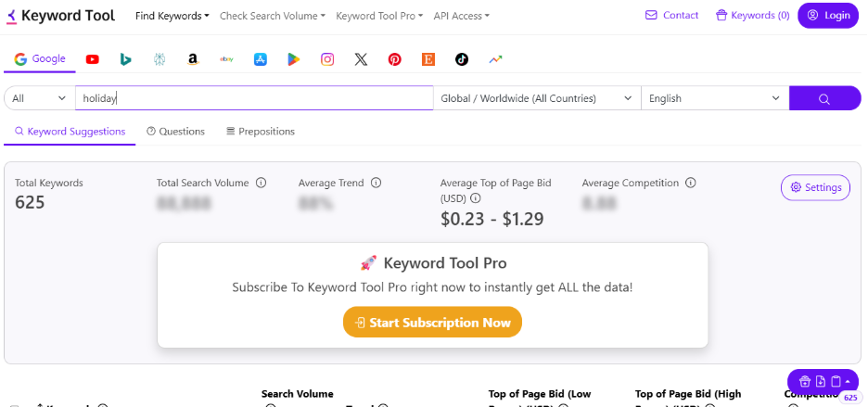The width and height of the screenshot is (868, 407).
Task: Open the eBay keyword tool
Action: (225, 59)
